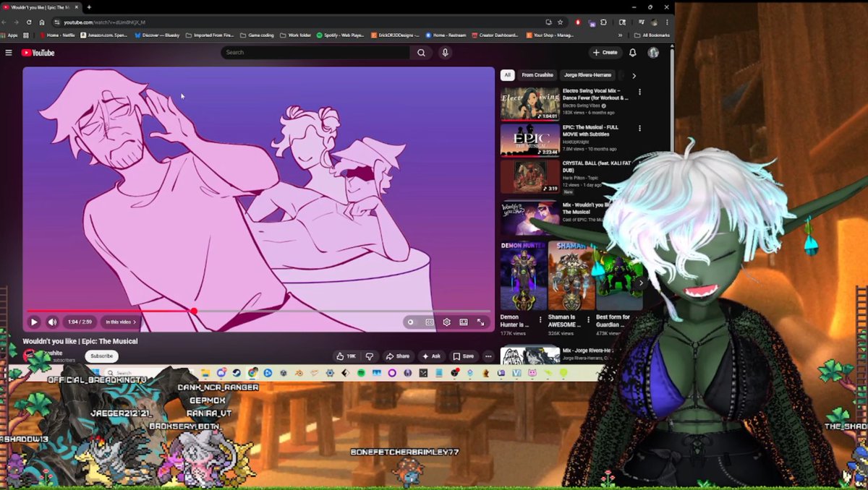Open the YouTube account avatar menu
Viewport: 868px width, 490px height.
coord(653,53)
